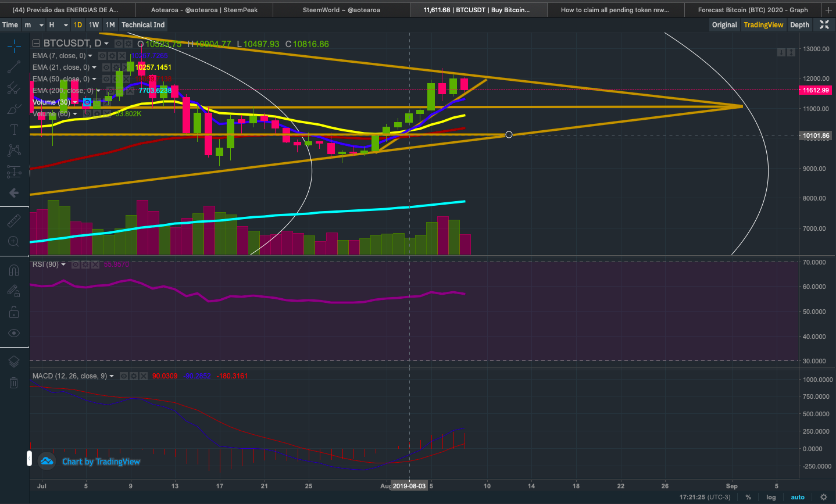Expand the BTCUSDT, D symbol dropdown
Viewport: 836px width, 504px height.
pyautogui.click(x=106, y=44)
